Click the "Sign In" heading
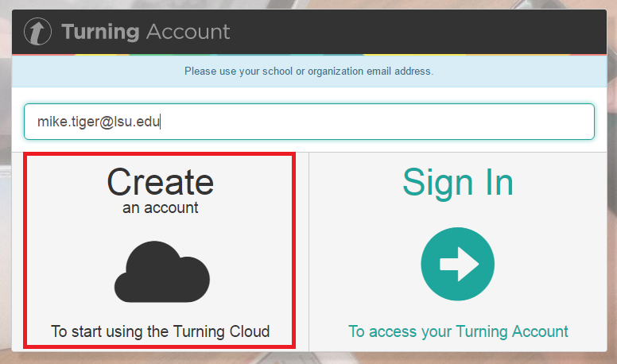This screenshot has width=617, height=364. [458, 183]
